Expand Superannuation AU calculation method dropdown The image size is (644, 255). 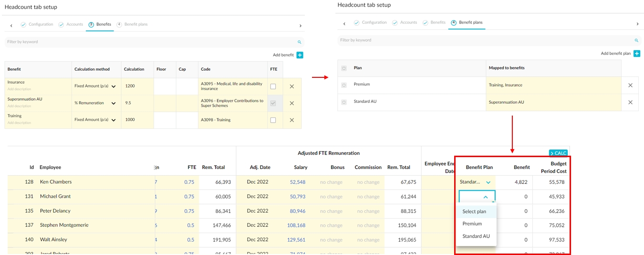114,103
